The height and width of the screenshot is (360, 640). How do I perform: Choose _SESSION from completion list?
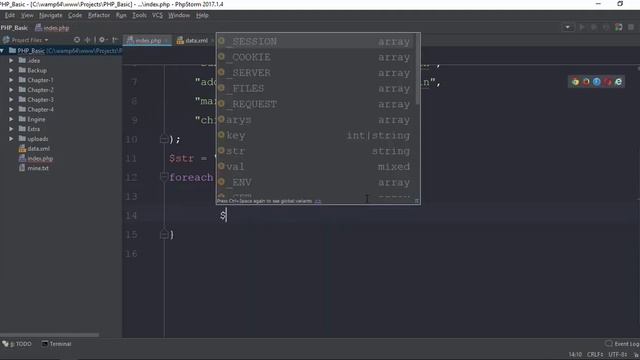coord(316,42)
